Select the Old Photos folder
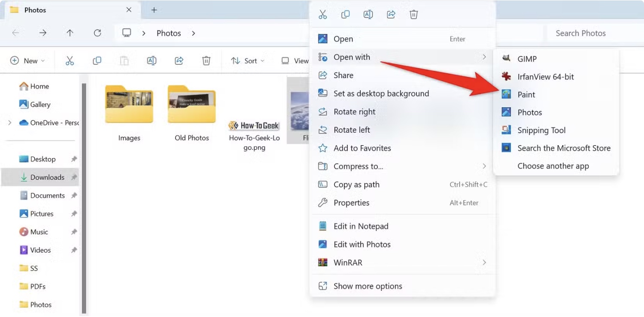Screen dimensions: 644x317 [x=192, y=113]
